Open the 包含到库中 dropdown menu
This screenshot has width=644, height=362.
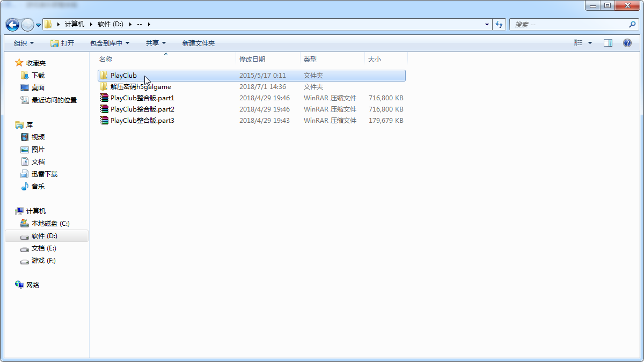pyautogui.click(x=110, y=43)
